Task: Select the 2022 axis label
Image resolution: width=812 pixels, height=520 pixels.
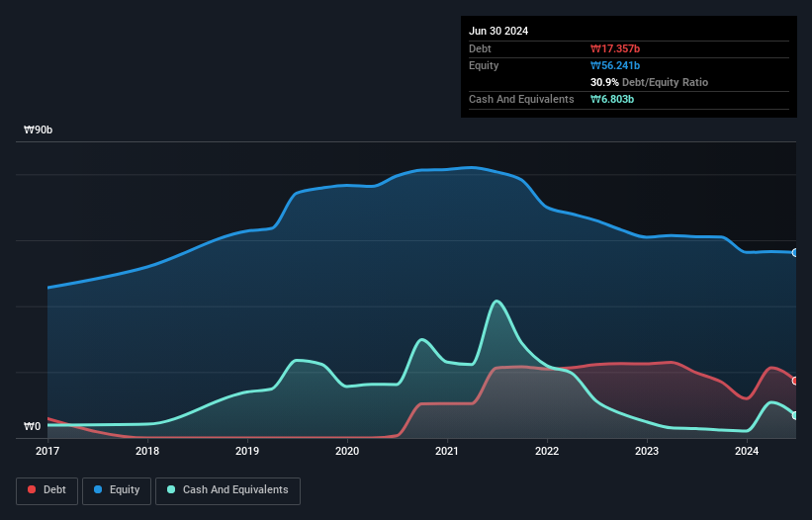Action: [x=547, y=451]
